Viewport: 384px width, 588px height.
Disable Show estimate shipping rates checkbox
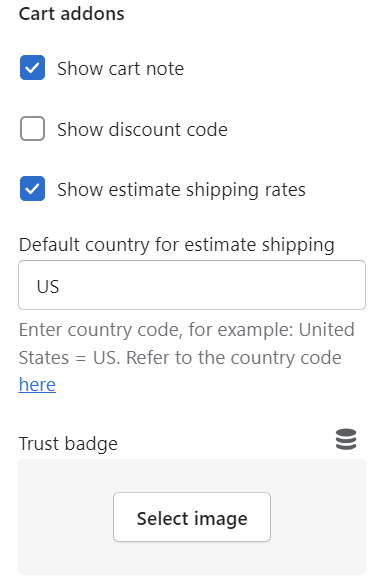point(32,189)
